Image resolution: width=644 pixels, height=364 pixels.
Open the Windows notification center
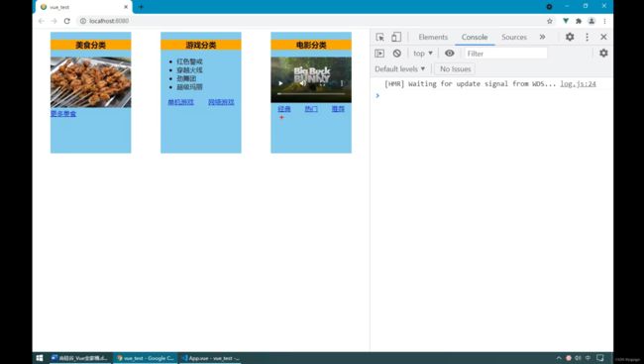(600, 358)
